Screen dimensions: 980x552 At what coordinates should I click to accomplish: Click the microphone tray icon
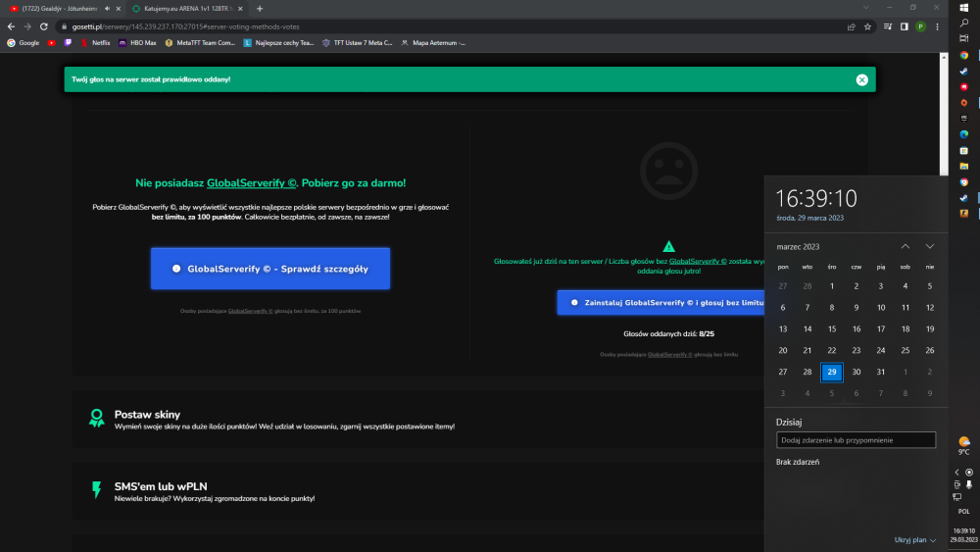tap(969, 484)
